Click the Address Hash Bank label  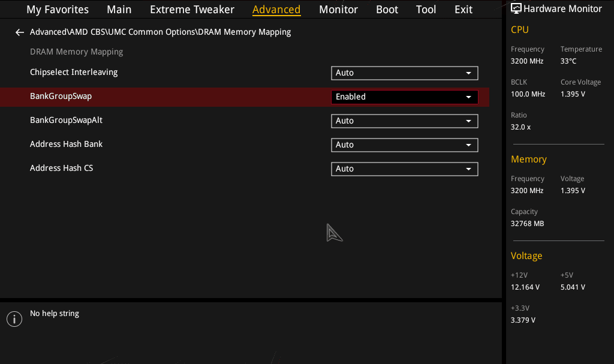coord(67,145)
